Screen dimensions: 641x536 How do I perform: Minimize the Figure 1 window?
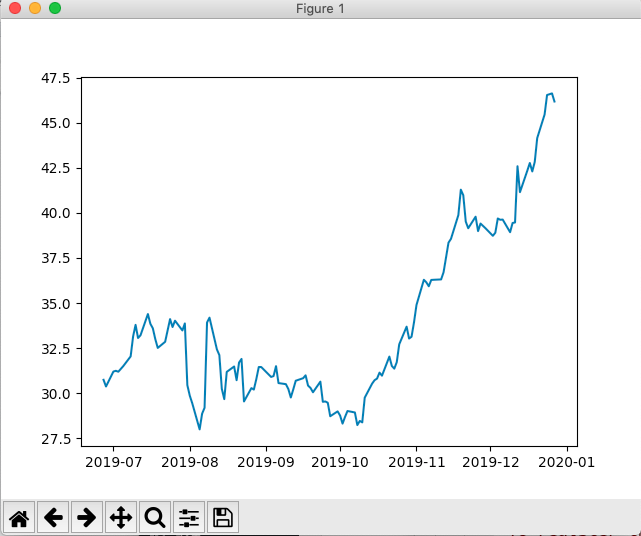pos(35,8)
